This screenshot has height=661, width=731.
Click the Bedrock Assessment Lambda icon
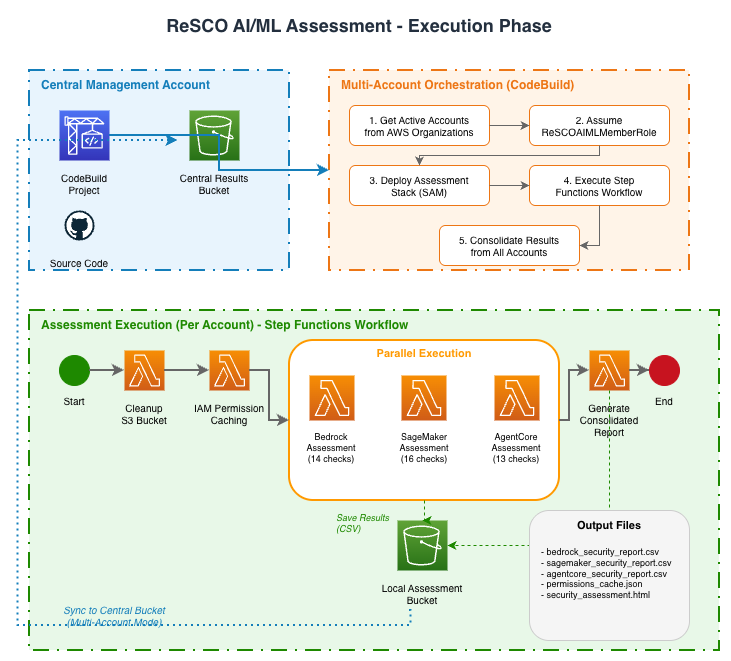pos(332,398)
